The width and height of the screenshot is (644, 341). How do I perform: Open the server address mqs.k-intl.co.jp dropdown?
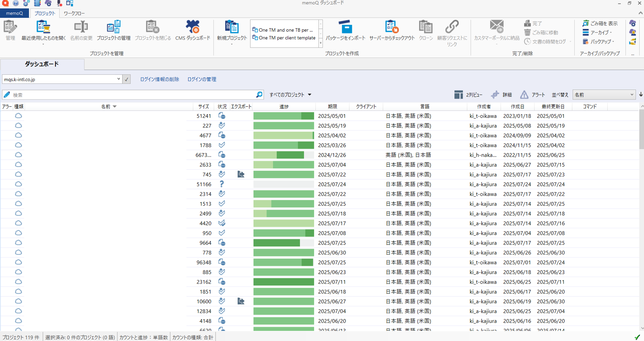click(118, 79)
